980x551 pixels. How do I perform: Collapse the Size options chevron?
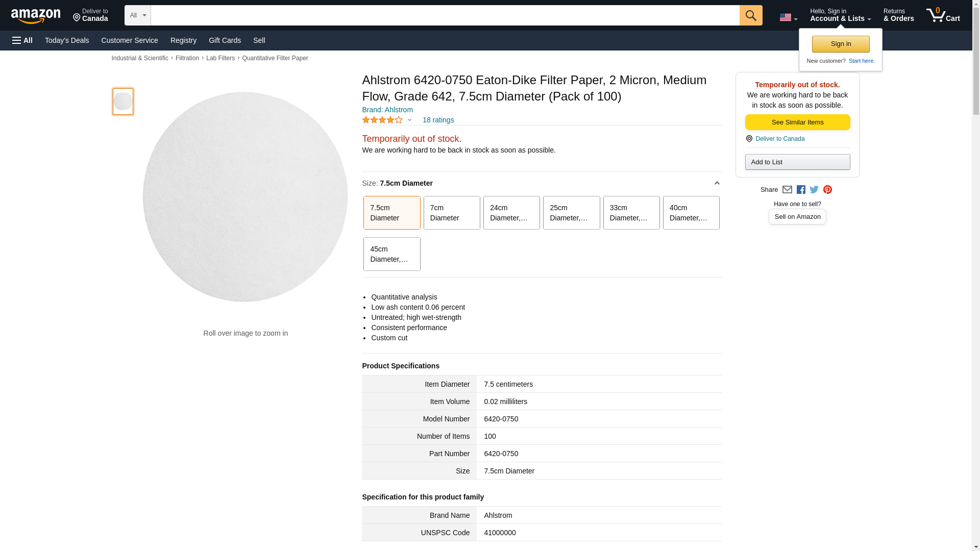717,183
